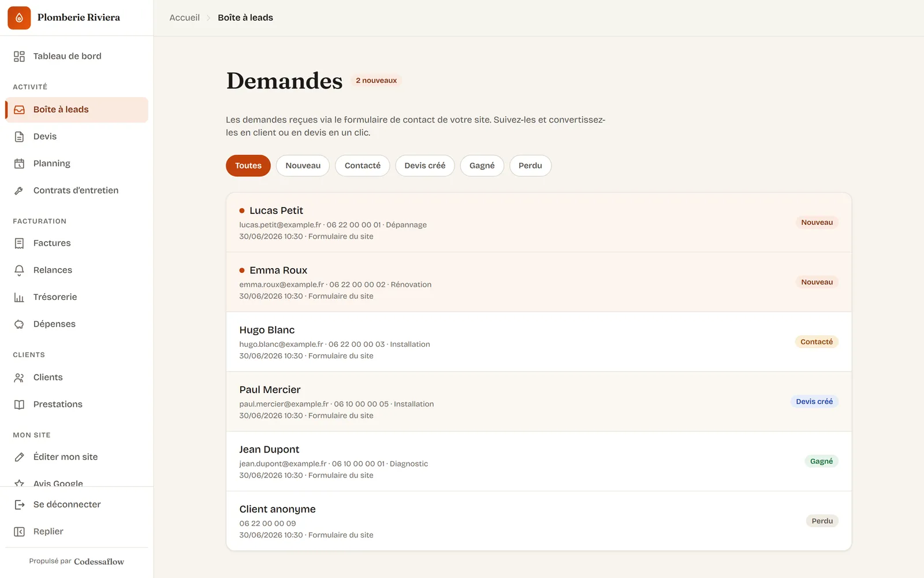Click Accueil breadcrumb link
The height and width of the screenshot is (578, 924).
pyautogui.click(x=184, y=18)
